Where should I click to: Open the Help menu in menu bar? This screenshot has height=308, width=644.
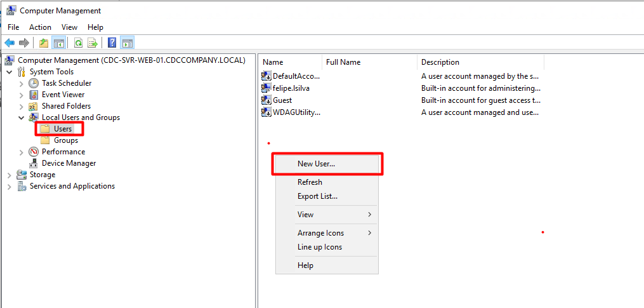[x=95, y=27]
